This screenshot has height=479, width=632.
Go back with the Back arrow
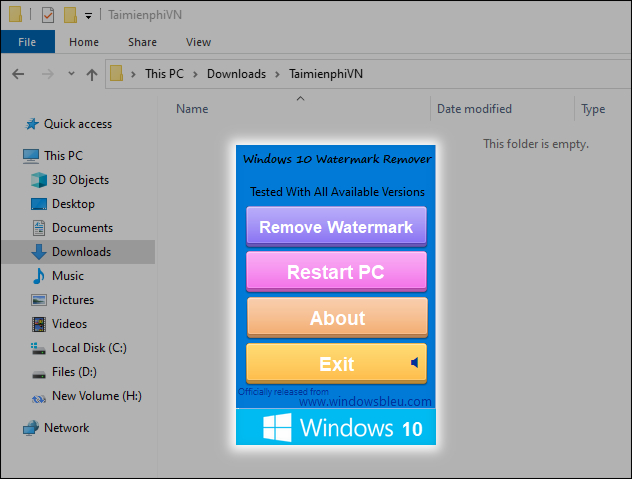(18, 74)
